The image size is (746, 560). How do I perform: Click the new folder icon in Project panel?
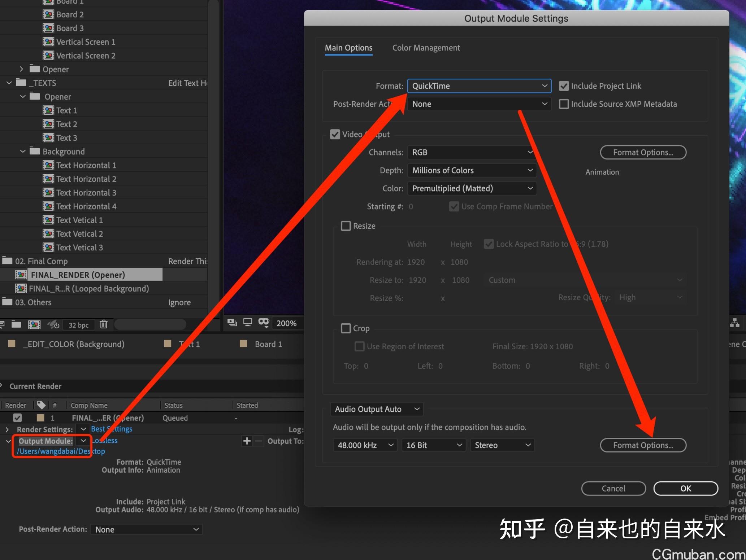point(16,324)
